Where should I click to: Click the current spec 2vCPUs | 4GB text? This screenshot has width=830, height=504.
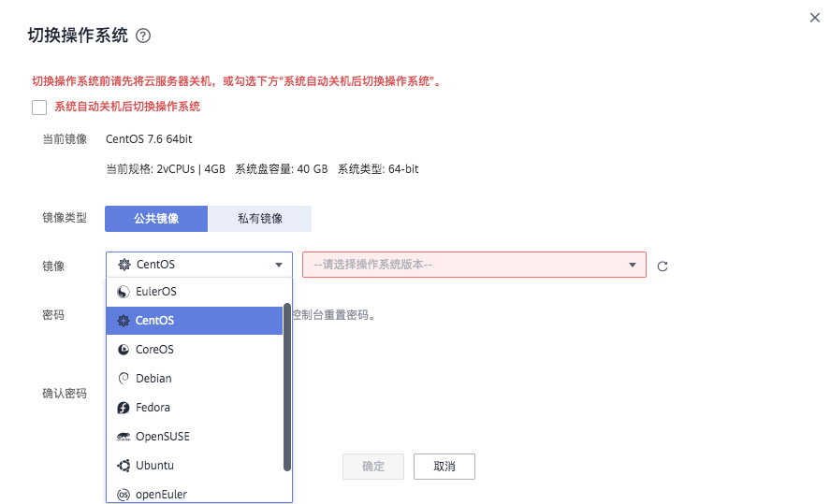[x=166, y=169]
